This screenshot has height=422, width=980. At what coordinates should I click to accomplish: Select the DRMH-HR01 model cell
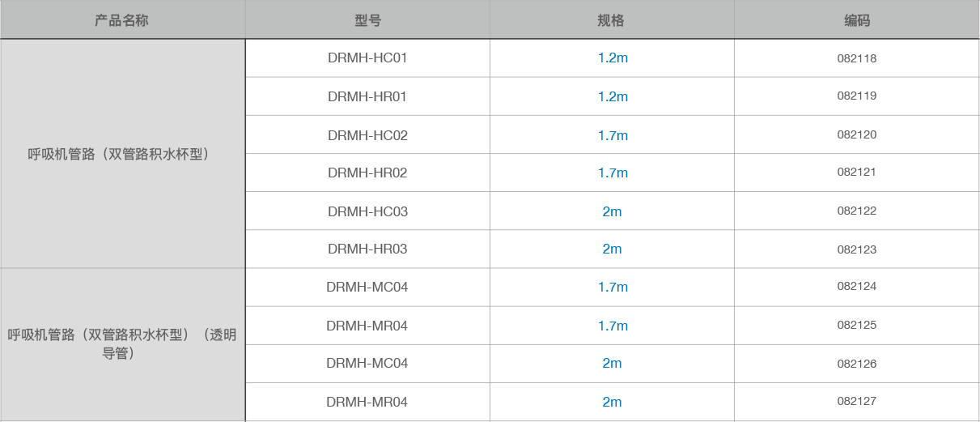tap(367, 96)
